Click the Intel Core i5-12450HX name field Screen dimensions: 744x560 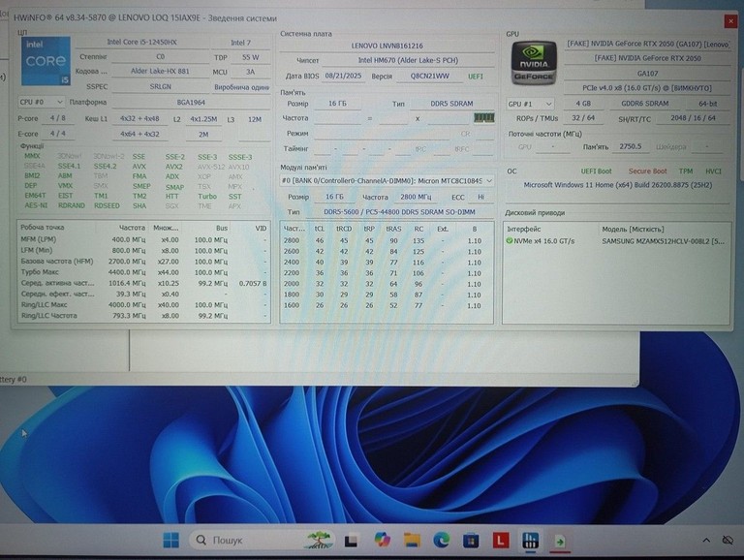pos(141,42)
